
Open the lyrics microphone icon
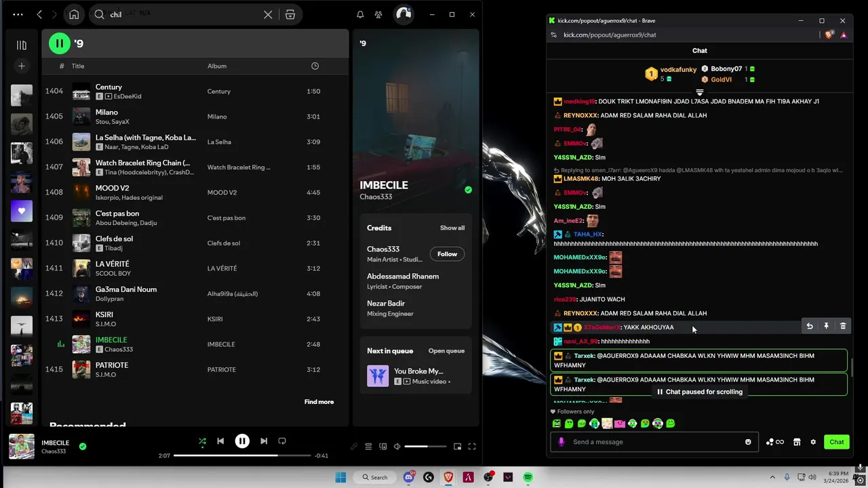353,447
